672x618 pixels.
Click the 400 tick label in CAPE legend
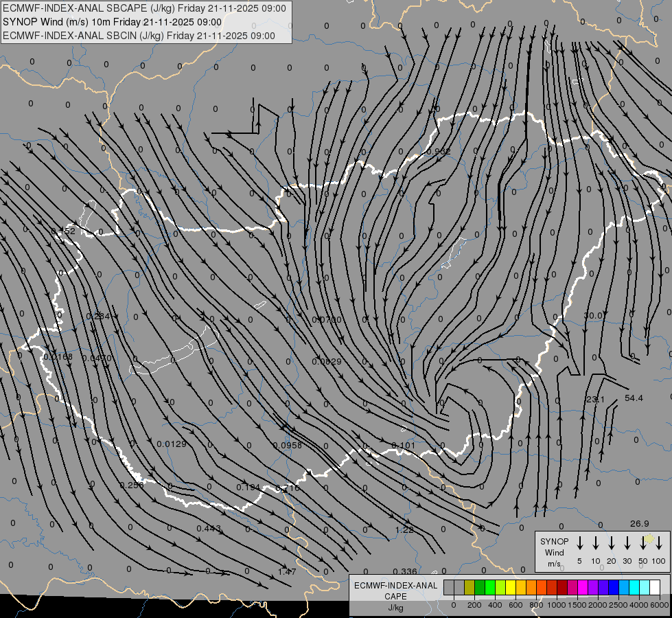(495, 605)
